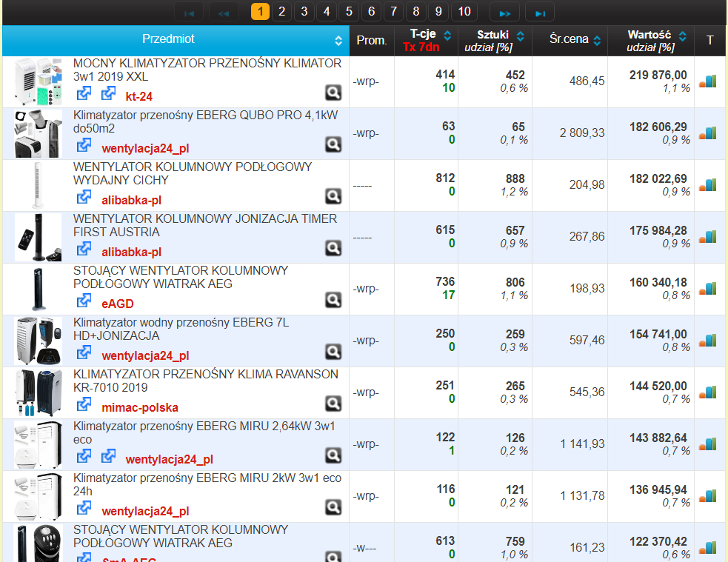
Task: Open product thumbnail of MOCNY KLIMATYZATOR PRZENOŚNY
Action: point(38,81)
